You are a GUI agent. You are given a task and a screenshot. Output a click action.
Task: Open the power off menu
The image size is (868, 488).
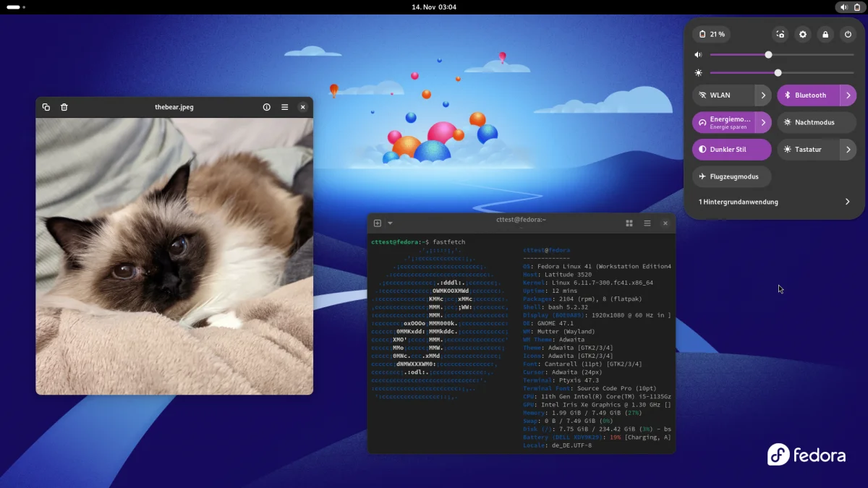pos(848,34)
